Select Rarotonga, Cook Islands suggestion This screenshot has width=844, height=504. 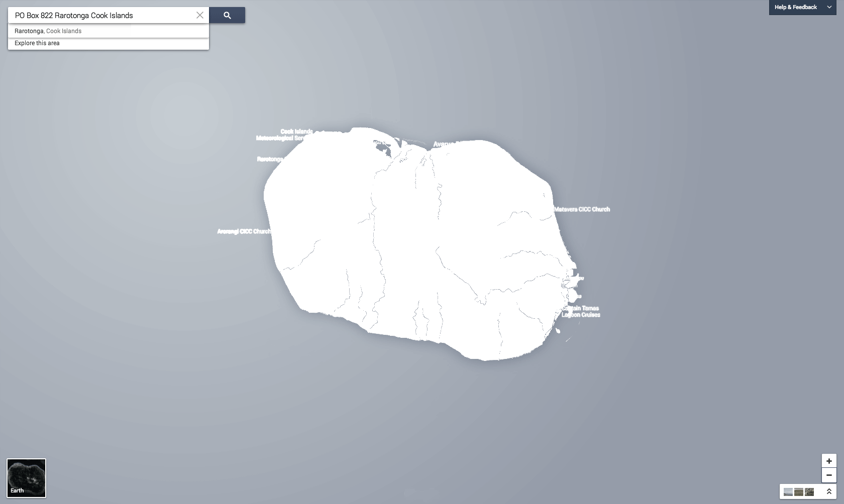pos(48,31)
